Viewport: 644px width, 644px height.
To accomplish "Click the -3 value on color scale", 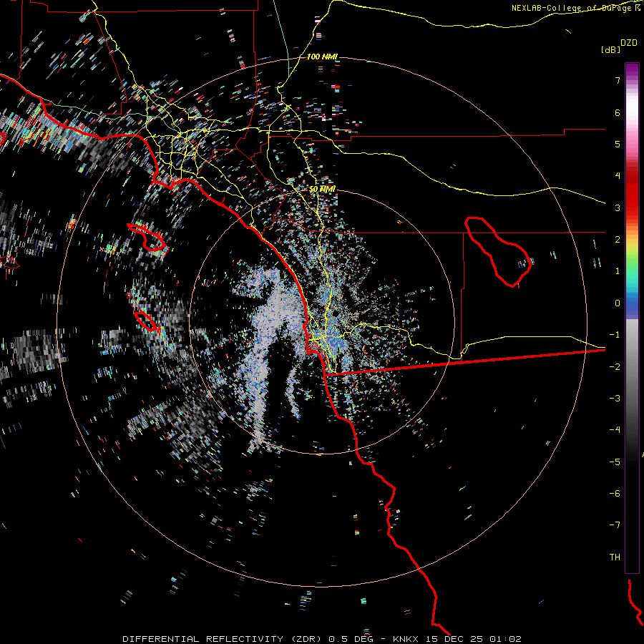I will click(615, 399).
